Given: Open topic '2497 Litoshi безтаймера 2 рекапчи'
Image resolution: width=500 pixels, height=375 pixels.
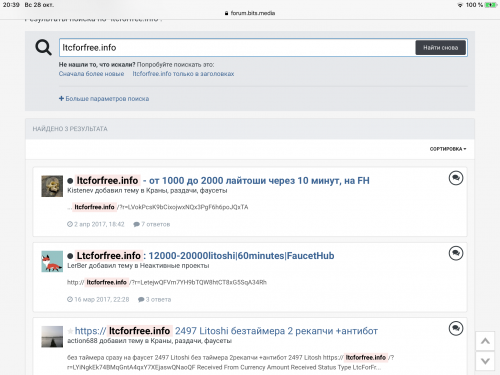Looking at the screenshot, I should click(x=226, y=331).
